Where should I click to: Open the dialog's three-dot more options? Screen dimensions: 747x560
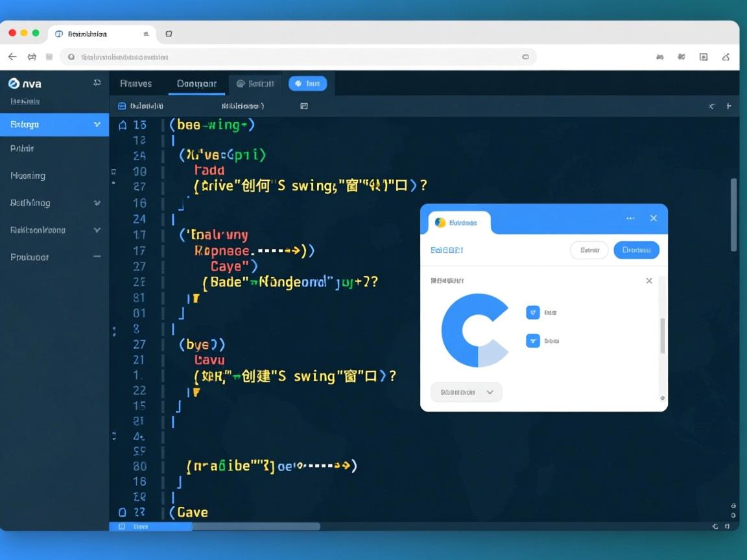pos(630,218)
